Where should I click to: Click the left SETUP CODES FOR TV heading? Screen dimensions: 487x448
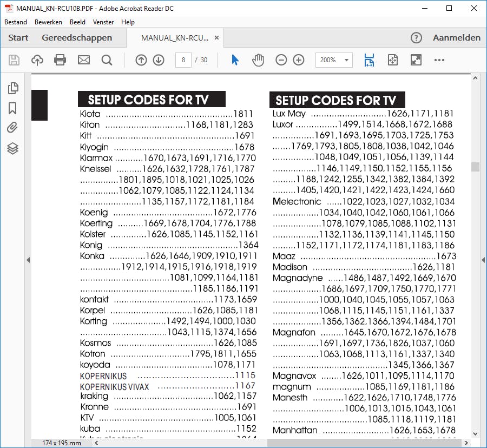coord(152,100)
